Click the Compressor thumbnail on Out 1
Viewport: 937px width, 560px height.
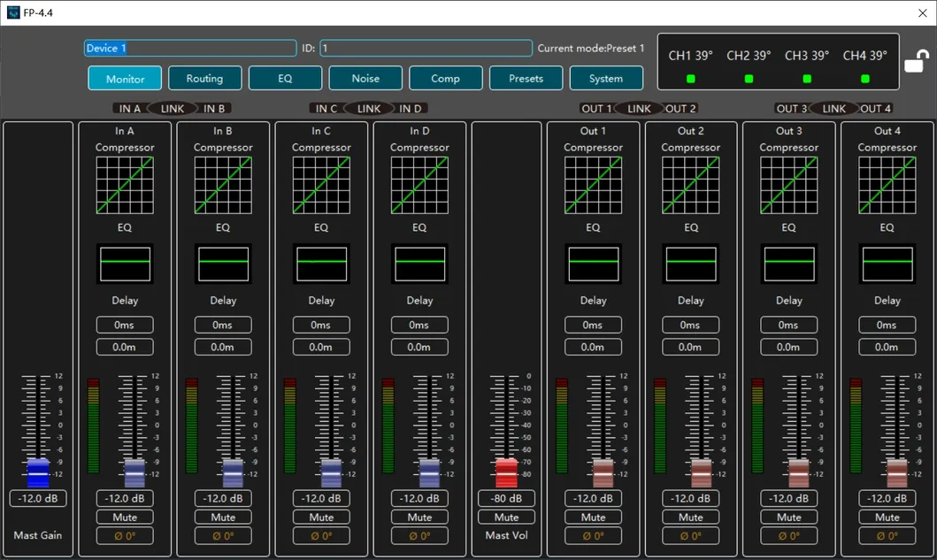coord(593,183)
